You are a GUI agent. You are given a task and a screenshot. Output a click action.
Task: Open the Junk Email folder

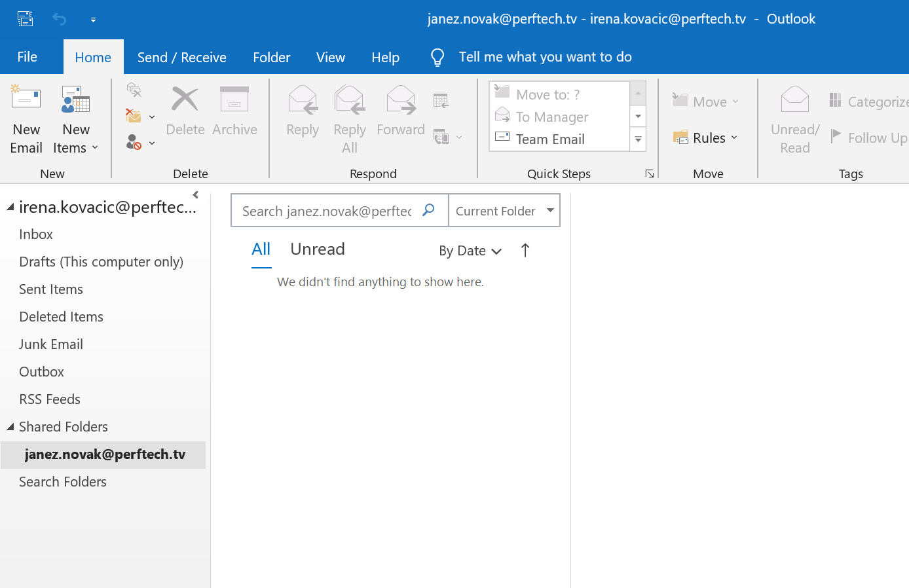tap(51, 344)
